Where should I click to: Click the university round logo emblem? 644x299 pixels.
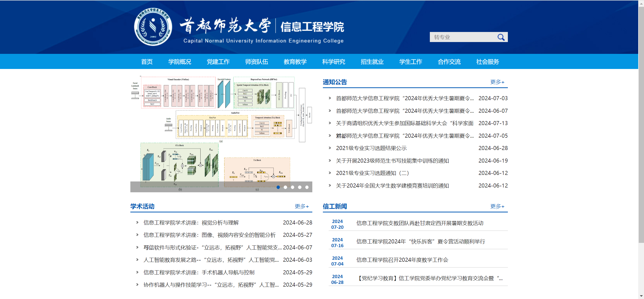[x=153, y=27]
